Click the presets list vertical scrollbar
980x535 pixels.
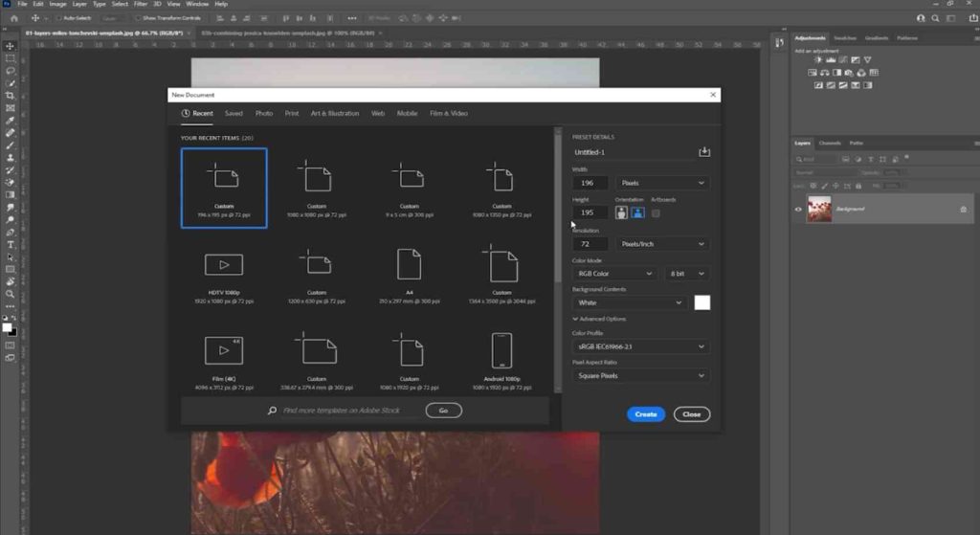pyautogui.click(x=558, y=209)
